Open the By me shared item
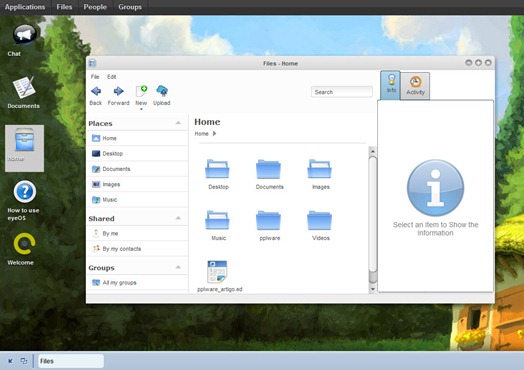 (x=137, y=233)
